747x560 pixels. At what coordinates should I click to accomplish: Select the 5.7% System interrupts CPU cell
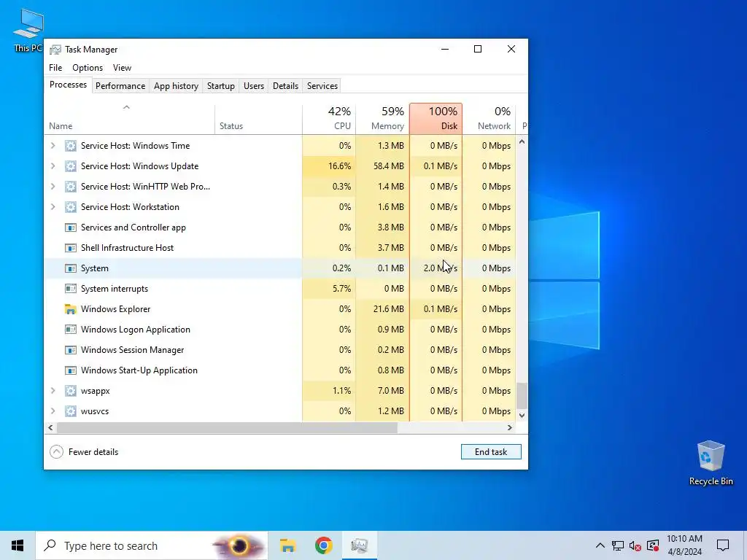click(329, 289)
